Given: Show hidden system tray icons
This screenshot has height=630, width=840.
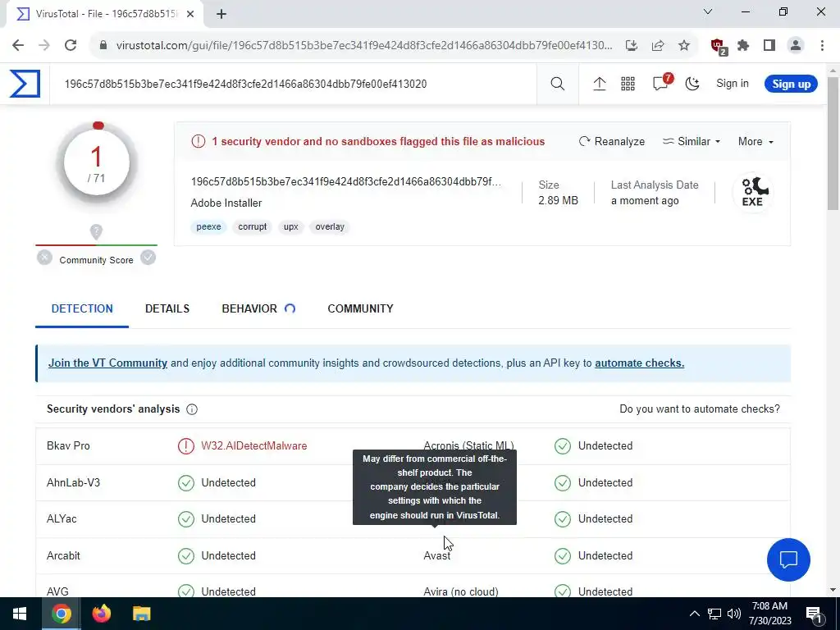Looking at the screenshot, I should click(x=694, y=614).
